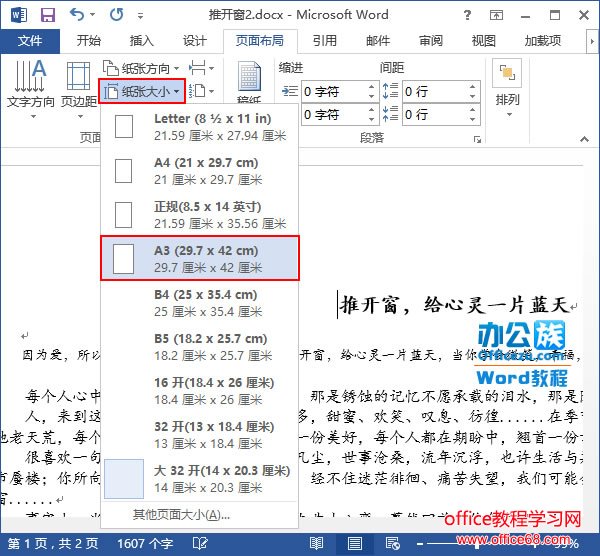Image resolution: width=600 pixels, height=556 pixels.
Task: Choose A4 (21 x 29.7 cm) paper size
Action: [x=199, y=171]
